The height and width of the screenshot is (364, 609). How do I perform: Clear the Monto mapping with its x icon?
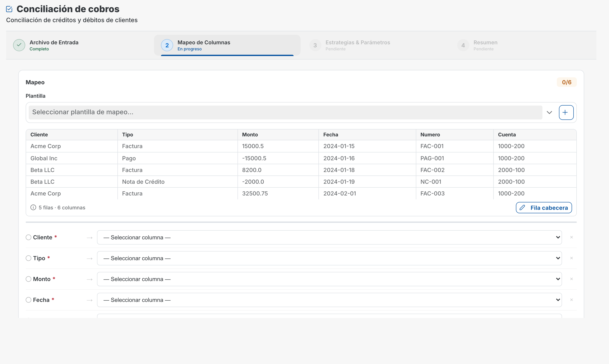(571, 279)
